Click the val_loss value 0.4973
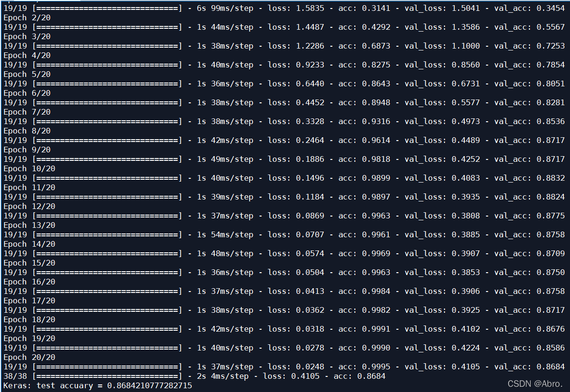This screenshot has width=570, height=392. [466, 121]
